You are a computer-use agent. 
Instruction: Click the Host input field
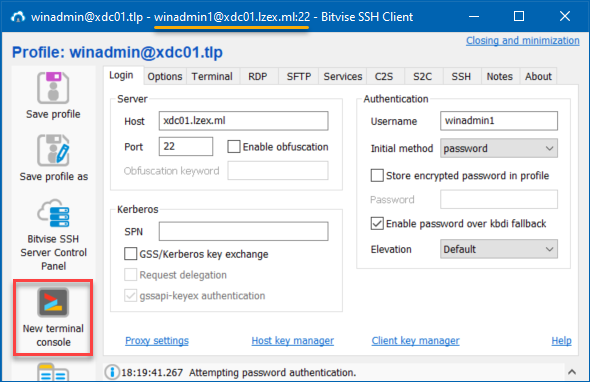tap(243, 121)
